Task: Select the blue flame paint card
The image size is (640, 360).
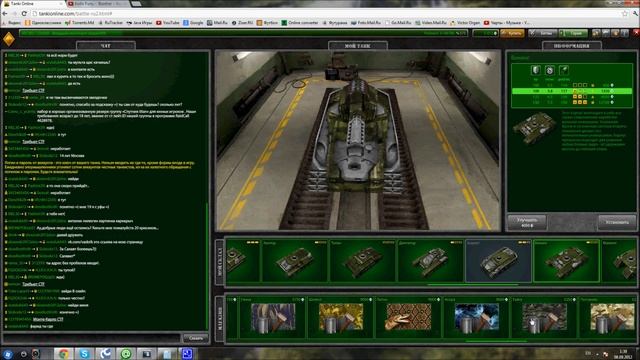Action: (x=476, y=317)
